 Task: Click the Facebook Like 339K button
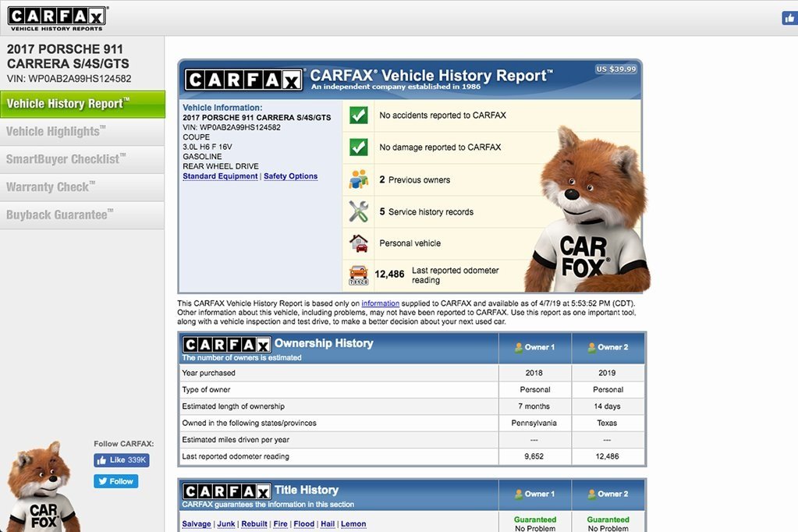point(122,460)
